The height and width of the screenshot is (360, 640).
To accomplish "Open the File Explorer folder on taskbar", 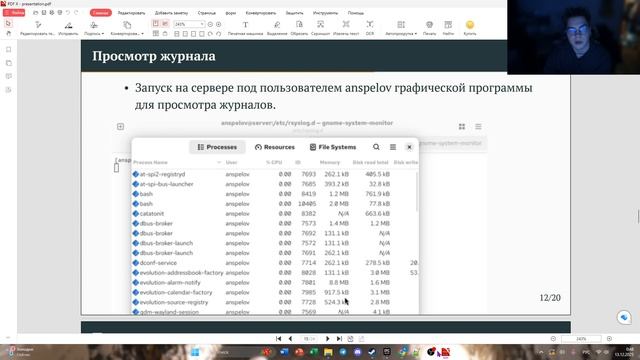I will [328, 352].
